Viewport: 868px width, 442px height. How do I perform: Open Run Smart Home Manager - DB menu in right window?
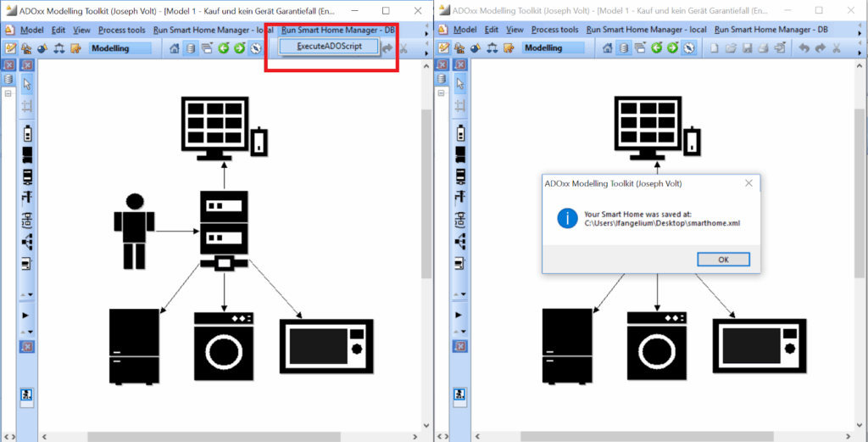[771, 30]
